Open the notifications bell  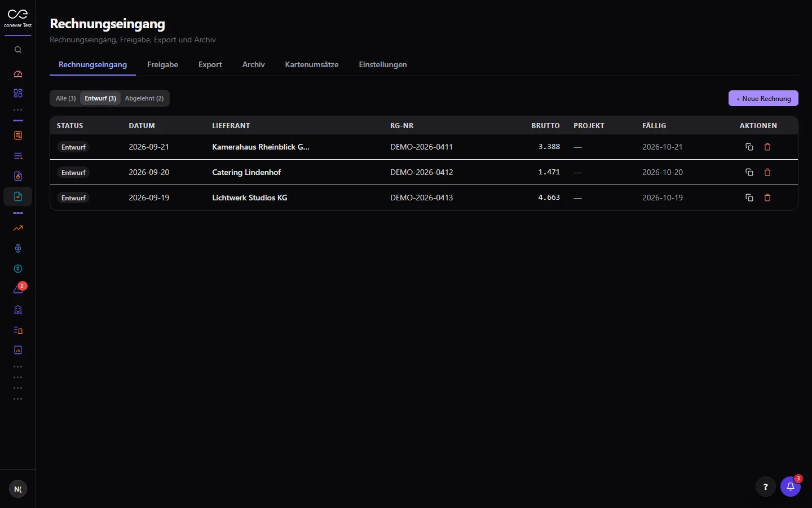click(791, 487)
